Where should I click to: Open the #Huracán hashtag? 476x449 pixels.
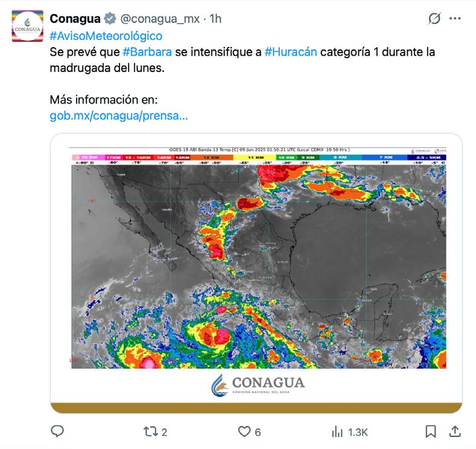pos(290,52)
